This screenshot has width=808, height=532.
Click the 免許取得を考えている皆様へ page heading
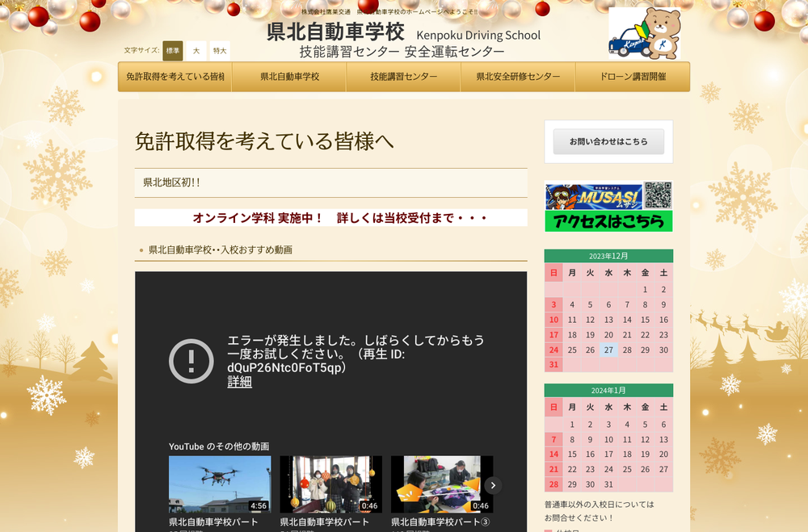264,141
